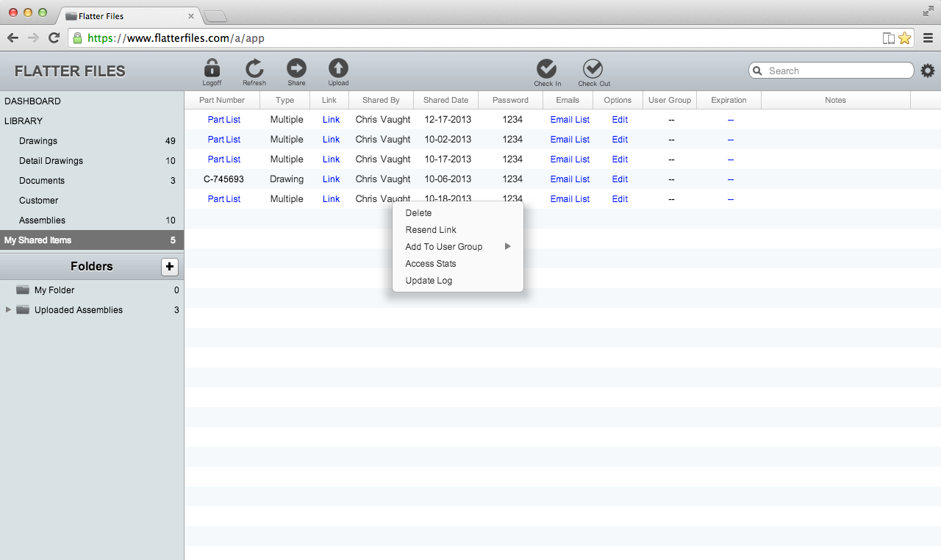Open Link in 10-02-2013 row
The height and width of the screenshot is (560, 941).
click(x=331, y=140)
